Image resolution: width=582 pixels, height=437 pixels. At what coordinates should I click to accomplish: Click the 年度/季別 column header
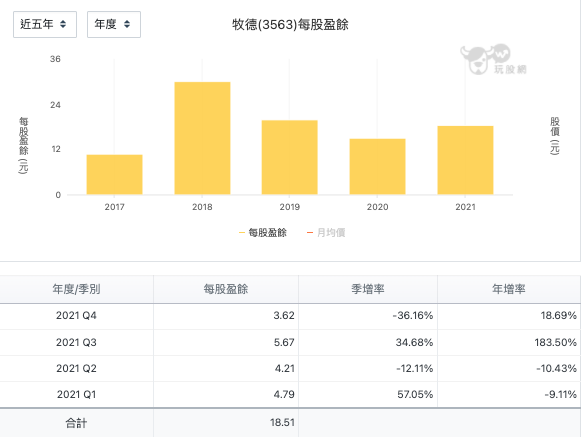pos(76,289)
